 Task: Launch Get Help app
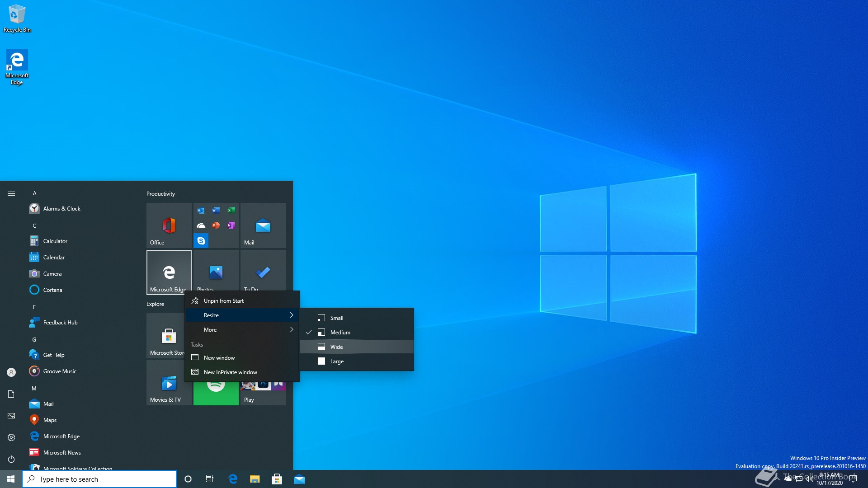[81, 355]
